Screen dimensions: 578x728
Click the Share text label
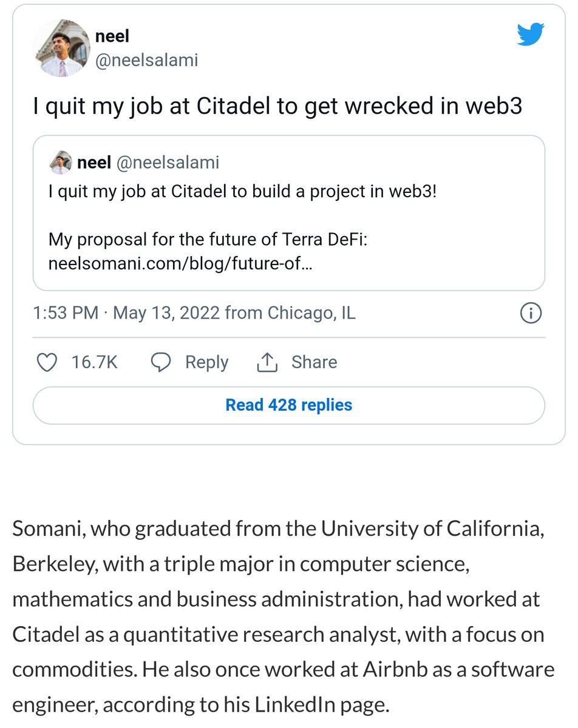coord(314,362)
